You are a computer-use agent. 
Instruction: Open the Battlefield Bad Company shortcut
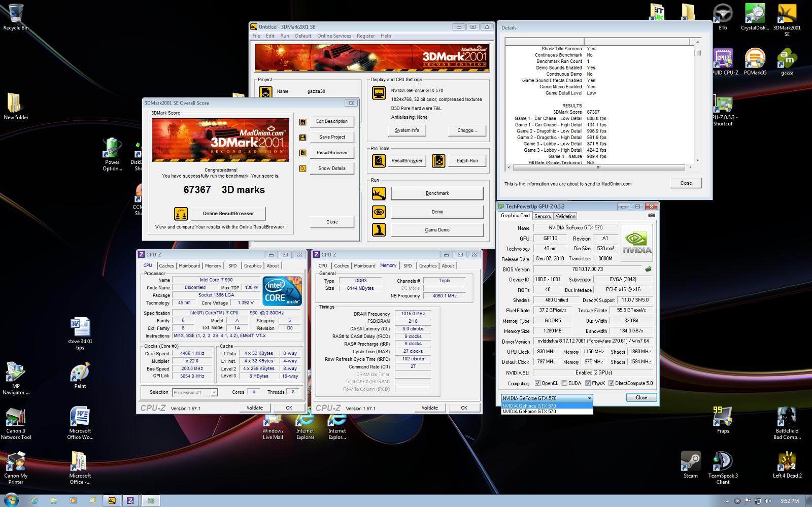click(x=787, y=423)
